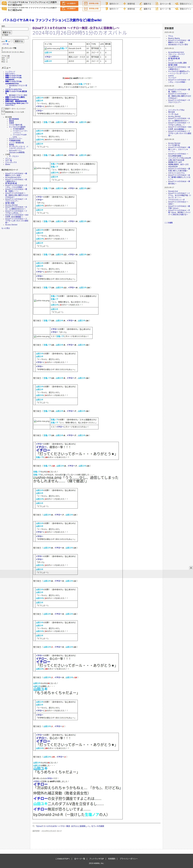Open トップページ in the menu
The height and width of the screenshot is (868, 193).
pos(10,71)
